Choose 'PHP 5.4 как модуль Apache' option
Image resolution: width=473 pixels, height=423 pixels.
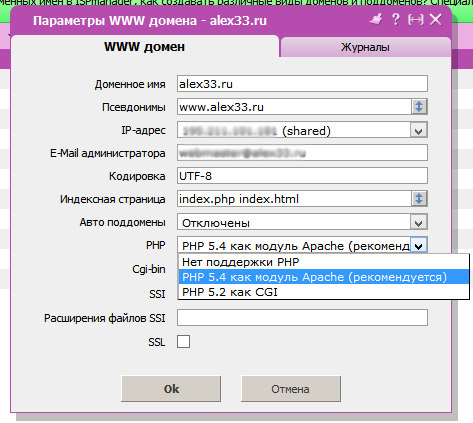(324, 277)
